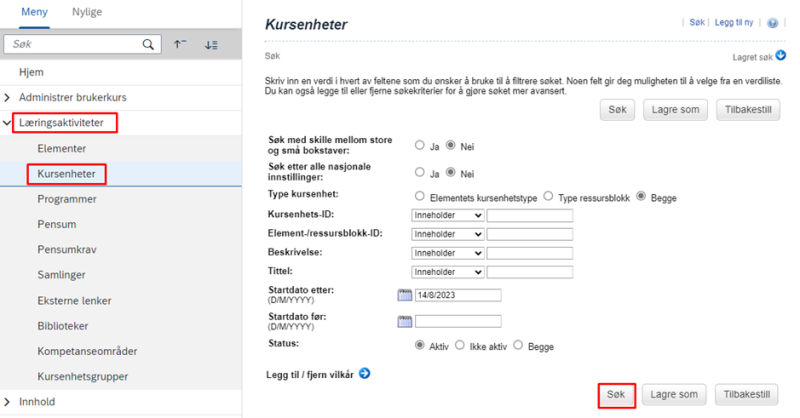Open Element-/ressursblokk-ID operator dropdown

coord(447,234)
